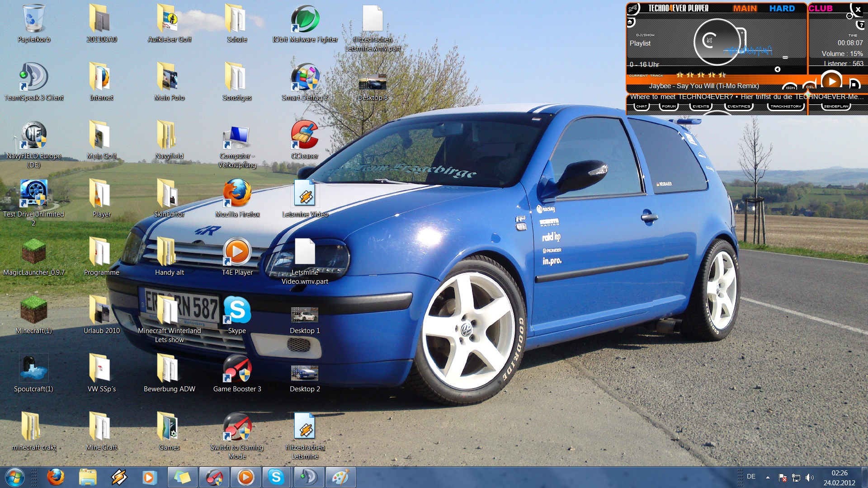The height and width of the screenshot is (488, 868).
Task: Open the TRACKHISTORY link
Action: click(786, 106)
